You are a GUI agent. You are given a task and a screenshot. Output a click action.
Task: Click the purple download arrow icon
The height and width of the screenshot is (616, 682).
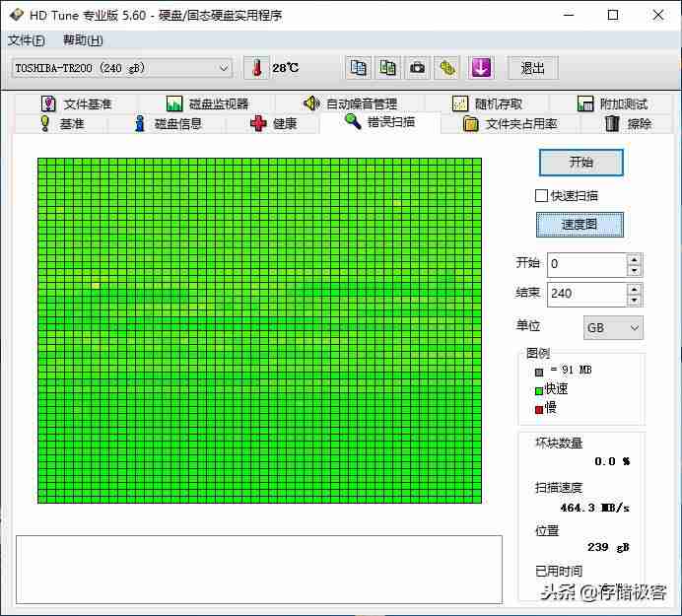pos(481,68)
